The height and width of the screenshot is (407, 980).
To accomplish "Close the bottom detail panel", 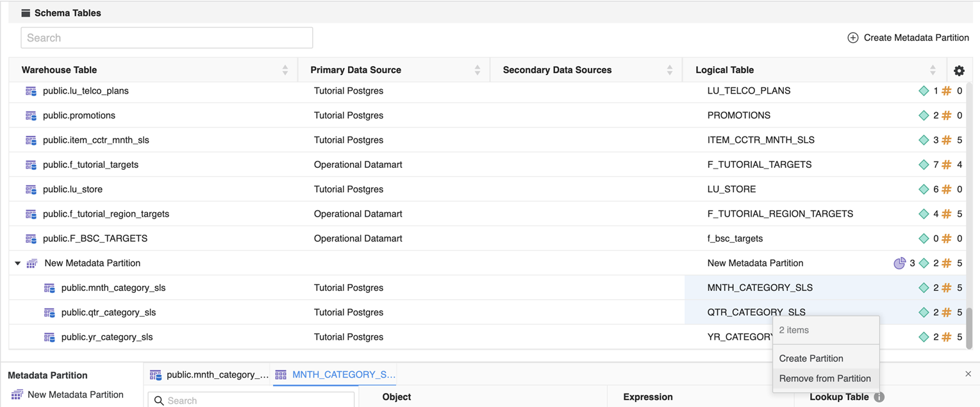I will (968, 374).
